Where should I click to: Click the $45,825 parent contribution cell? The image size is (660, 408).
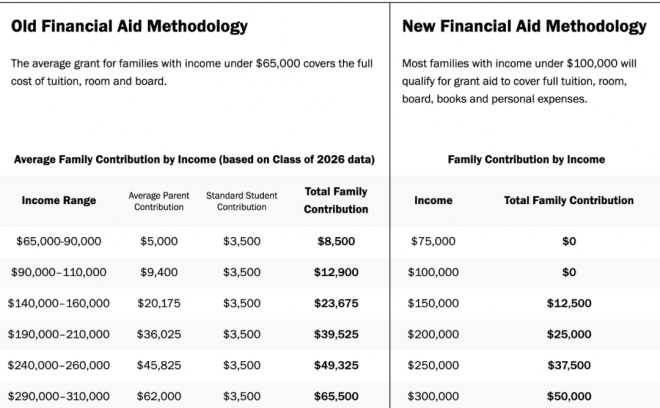click(159, 365)
